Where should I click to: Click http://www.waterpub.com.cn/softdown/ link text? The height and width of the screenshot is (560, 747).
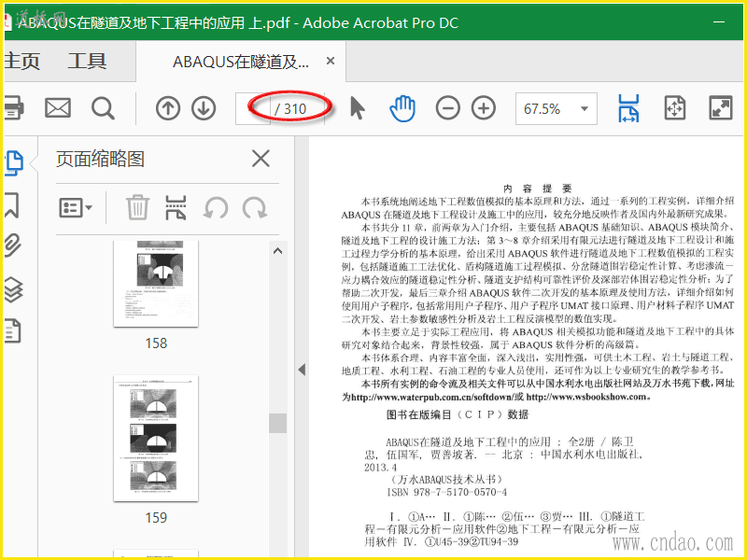click(431, 397)
